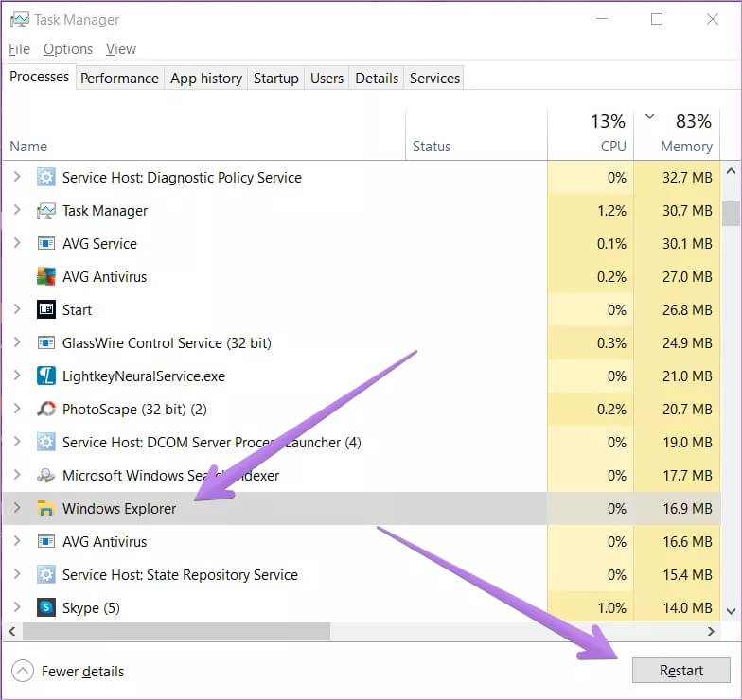Click the horizontal scrollbar left arrow

12,632
